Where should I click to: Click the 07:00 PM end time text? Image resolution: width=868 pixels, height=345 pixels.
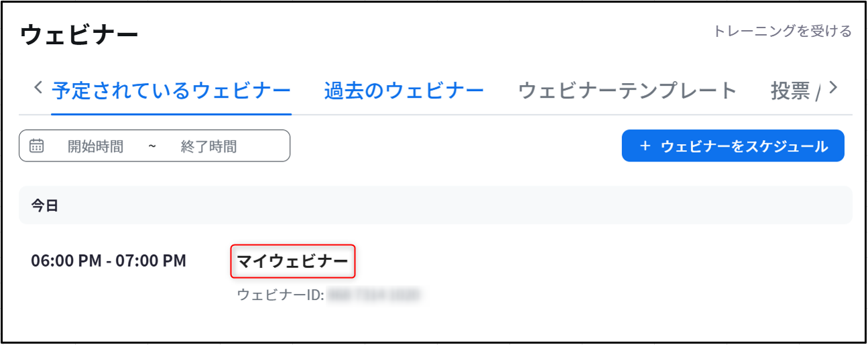click(151, 261)
